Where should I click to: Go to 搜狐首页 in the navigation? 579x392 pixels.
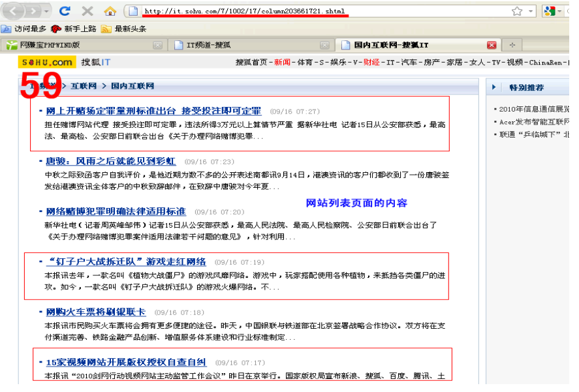[x=251, y=63]
